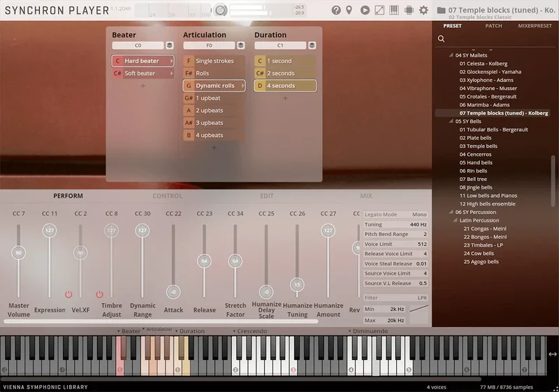The width and height of the screenshot is (559, 392).
Task: Select the Dynamic rolls articulation
Action: click(x=214, y=86)
